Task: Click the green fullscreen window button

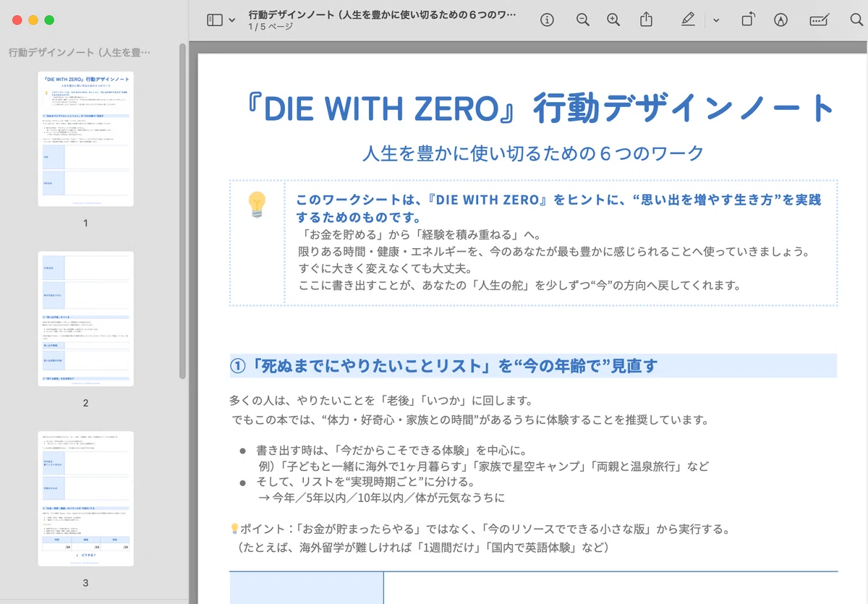Action: tap(49, 20)
